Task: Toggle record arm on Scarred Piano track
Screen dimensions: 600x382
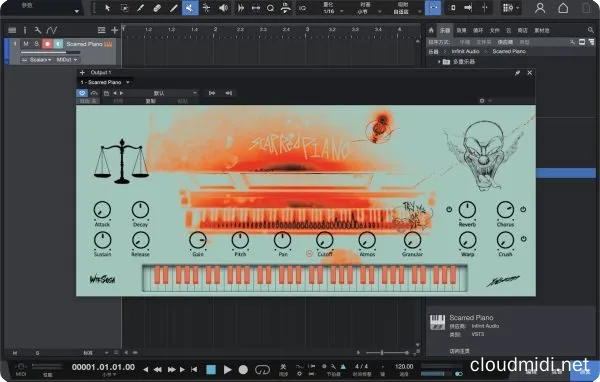Action: [x=47, y=44]
